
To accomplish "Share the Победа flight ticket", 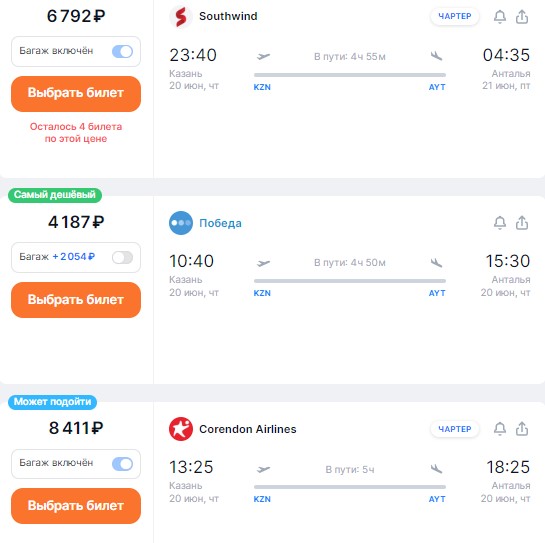I will pyautogui.click(x=522, y=222).
